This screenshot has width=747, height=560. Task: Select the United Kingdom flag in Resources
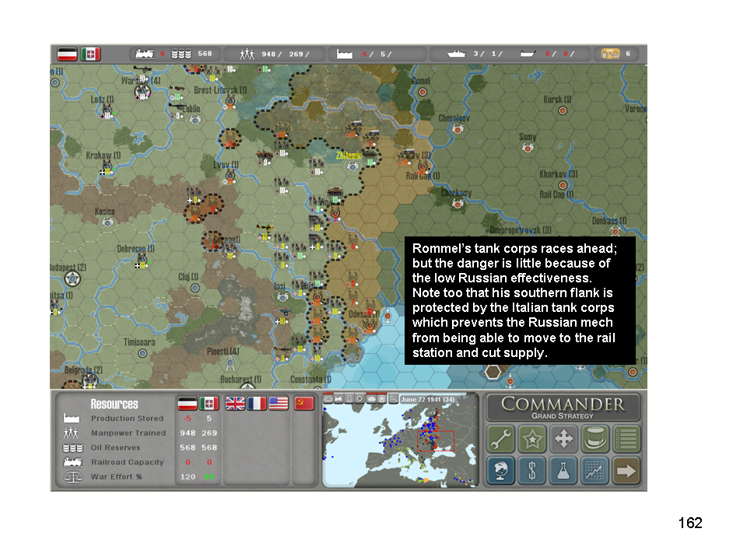tap(234, 404)
